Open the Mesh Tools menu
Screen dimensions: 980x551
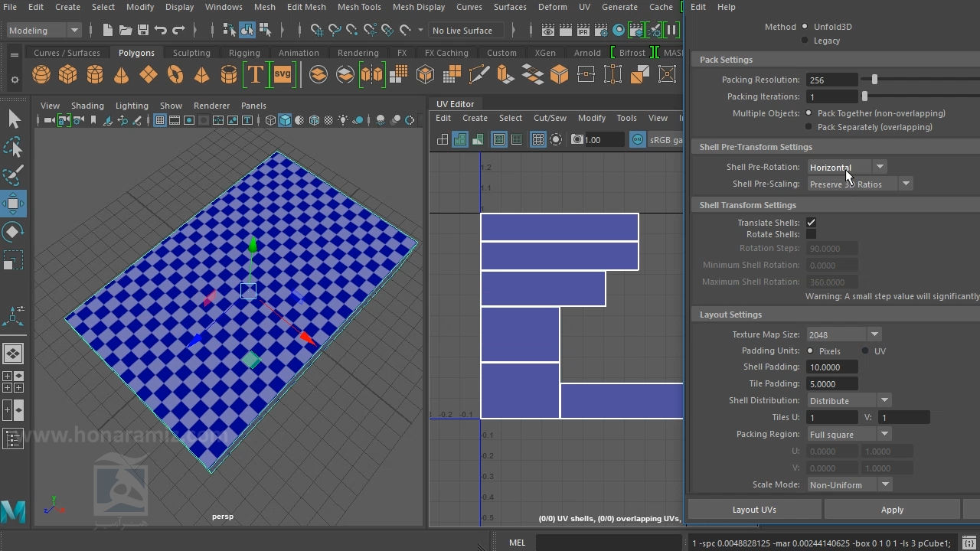[359, 7]
